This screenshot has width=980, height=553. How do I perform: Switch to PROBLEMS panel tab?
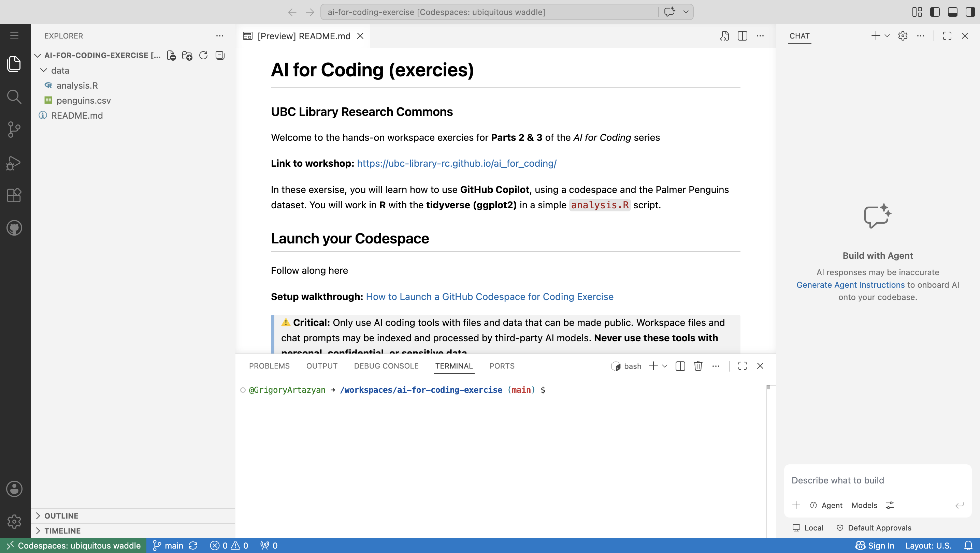269,366
